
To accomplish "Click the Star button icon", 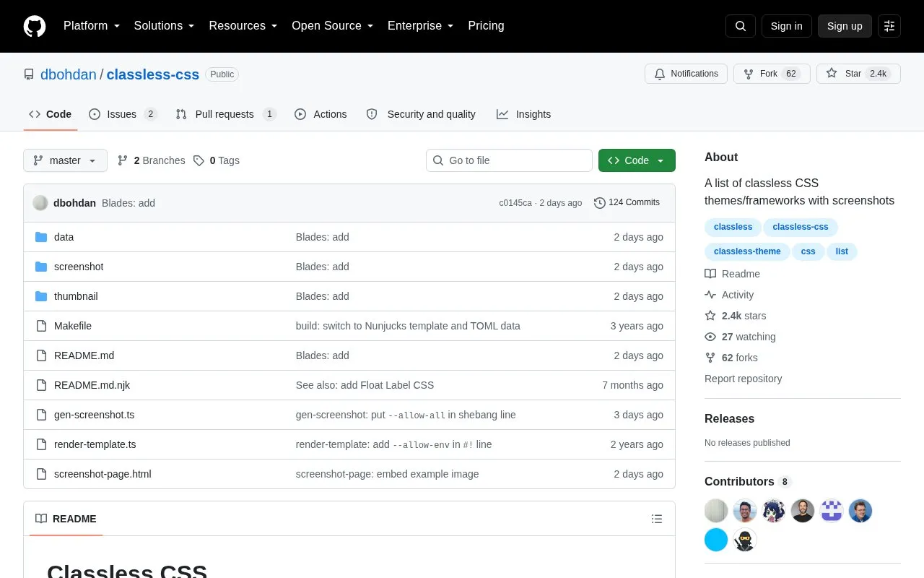I will (x=832, y=74).
